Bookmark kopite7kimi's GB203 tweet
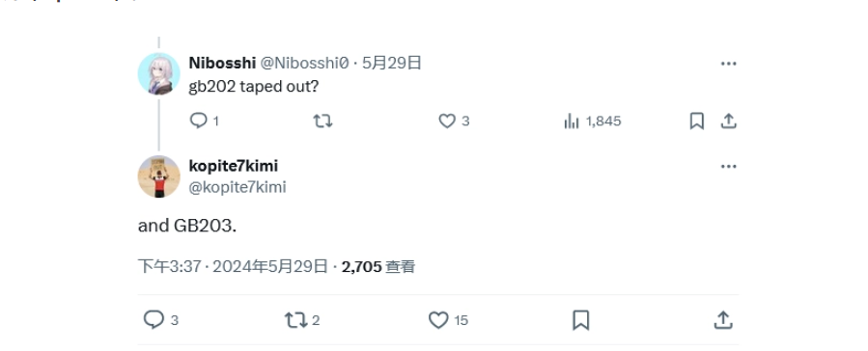868x351 pixels. (580, 320)
